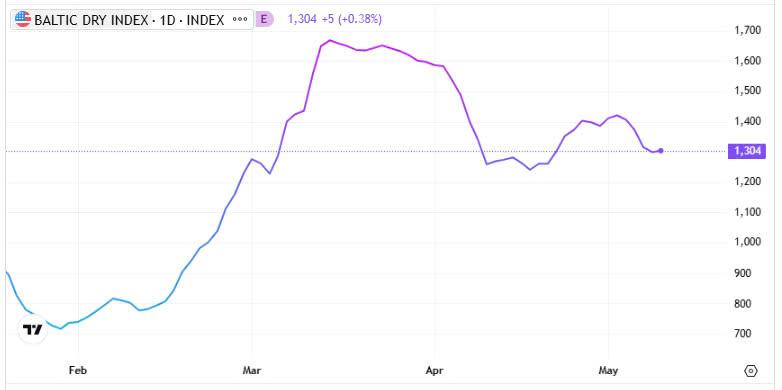Image resolution: width=782 pixels, height=390 pixels.
Task: Click the last-price dot at the line's end
Action: click(661, 151)
